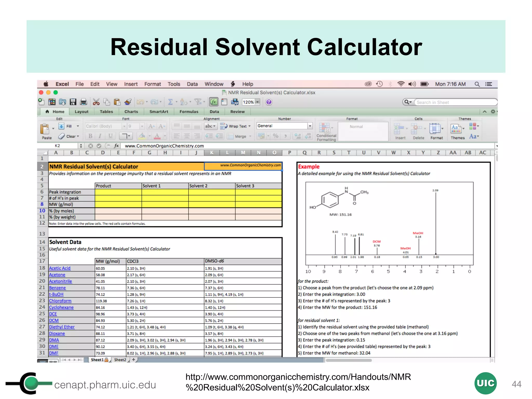
Task: Open the Help question mark icon
Action: pos(269,102)
